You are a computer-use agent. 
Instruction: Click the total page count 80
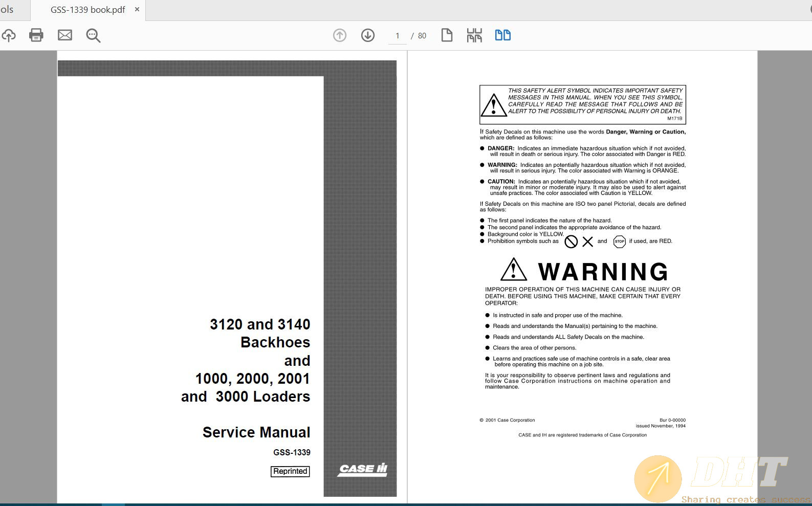point(422,36)
